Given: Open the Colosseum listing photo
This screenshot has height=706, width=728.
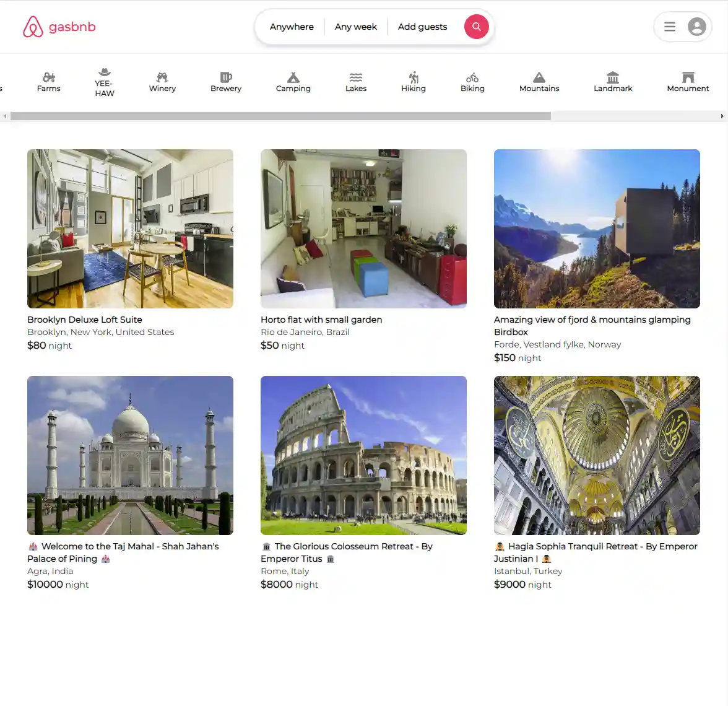Looking at the screenshot, I should tap(363, 455).
